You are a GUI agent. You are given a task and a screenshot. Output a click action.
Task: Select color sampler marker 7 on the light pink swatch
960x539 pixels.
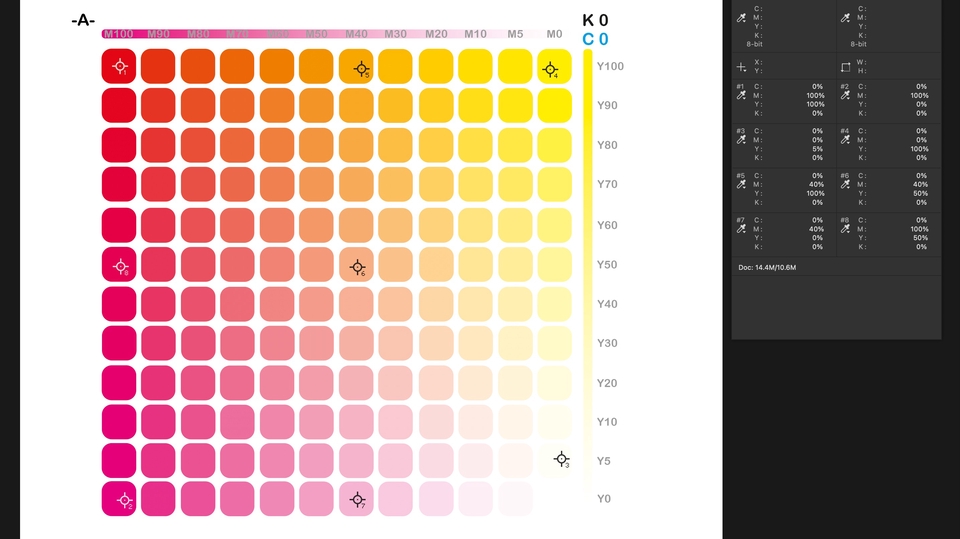[x=357, y=499]
